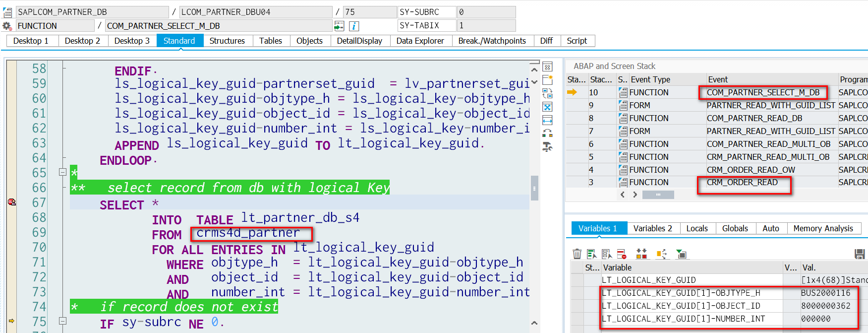Viewport: 868px width, 333px height.
Task: Click the icon with two downward arrows
Action: [641, 254]
